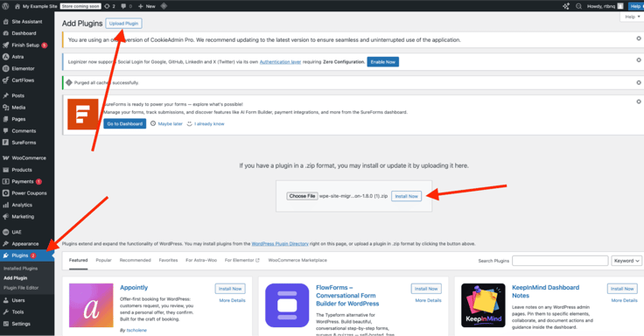Go to Dashboard in the sidebar
The width and height of the screenshot is (644, 336).
tap(24, 33)
